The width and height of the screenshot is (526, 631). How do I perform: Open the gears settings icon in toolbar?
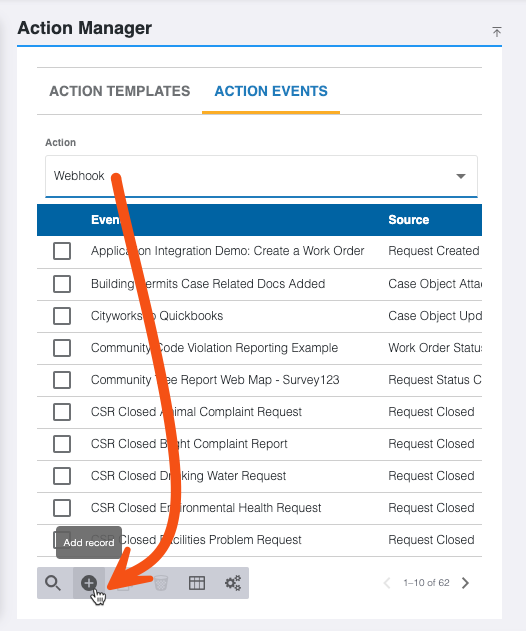pyautogui.click(x=233, y=583)
